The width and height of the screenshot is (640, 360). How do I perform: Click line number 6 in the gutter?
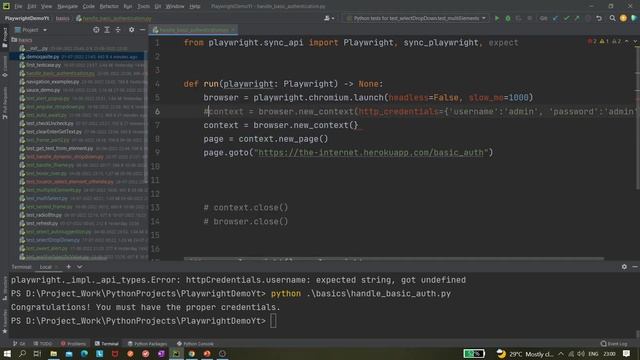pos(157,111)
